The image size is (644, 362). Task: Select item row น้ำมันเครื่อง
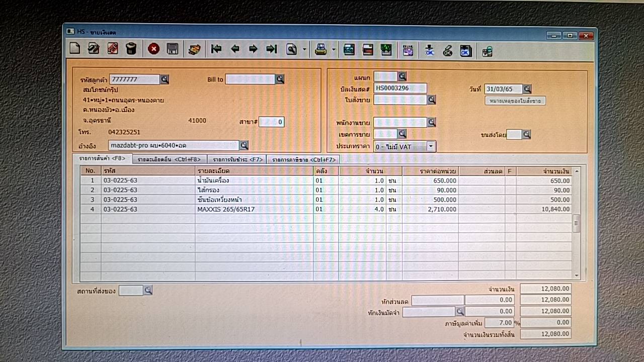coord(326,180)
